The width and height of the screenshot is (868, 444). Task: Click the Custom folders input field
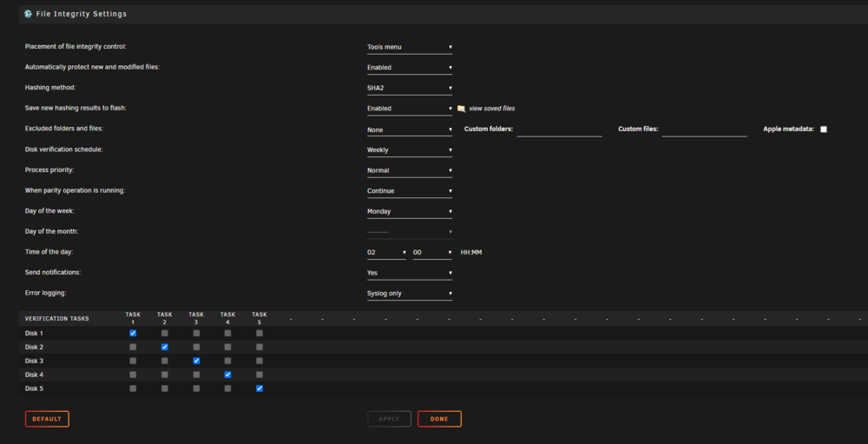[x=559, y=129]
